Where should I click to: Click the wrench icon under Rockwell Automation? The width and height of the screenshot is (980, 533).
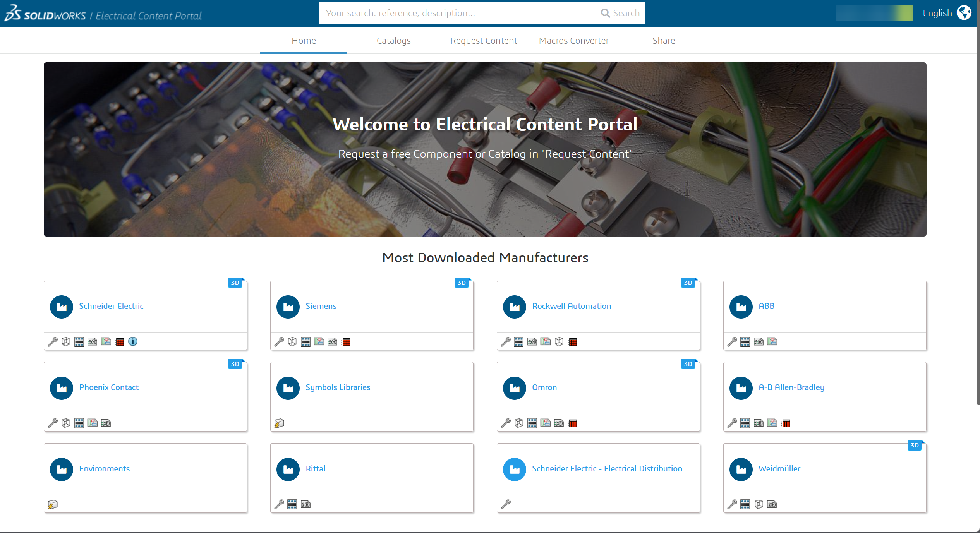[506, 342]
